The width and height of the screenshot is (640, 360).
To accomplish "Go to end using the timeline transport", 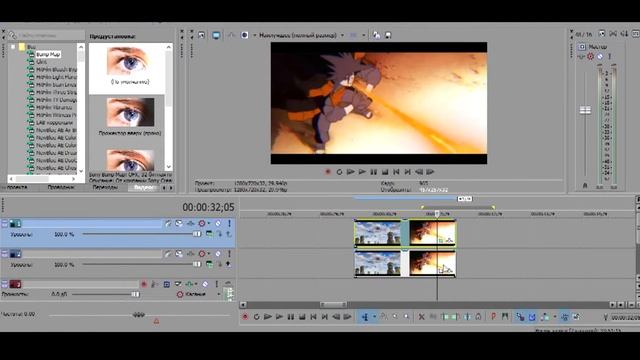I will pyautogui.click(x=324, y=317).
